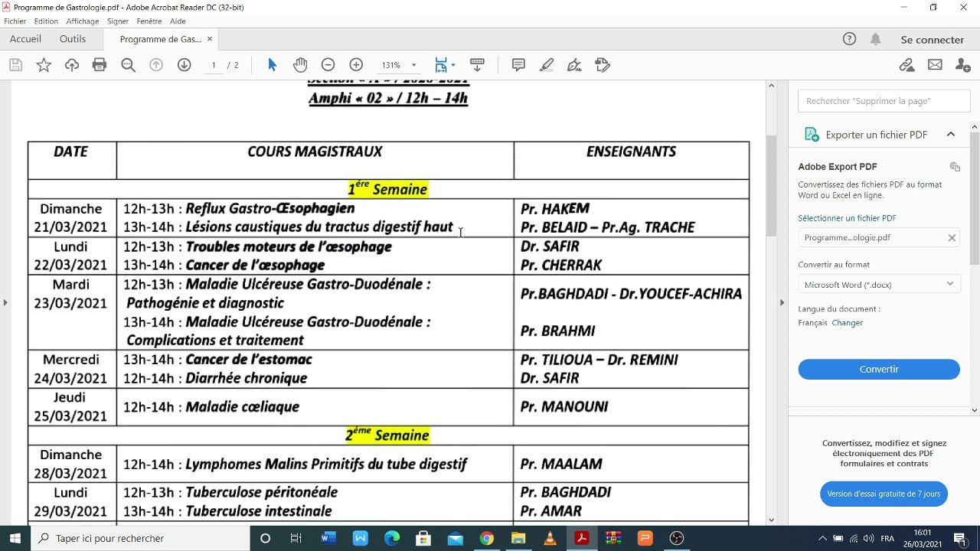The image size is (980, 551).
Task: Click the Save file icon in toolbar
Action: point(15,65)
